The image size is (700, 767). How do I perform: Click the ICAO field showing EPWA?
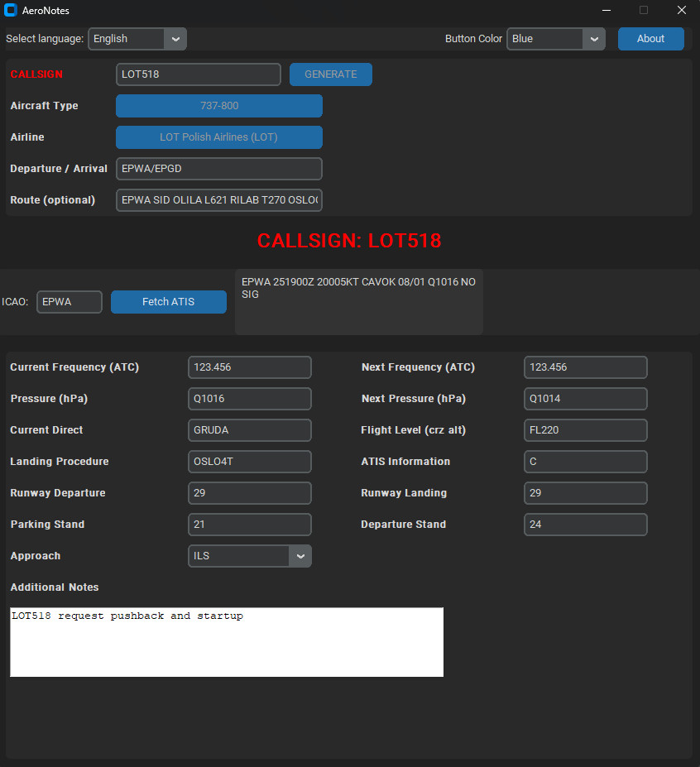point(69,301)
